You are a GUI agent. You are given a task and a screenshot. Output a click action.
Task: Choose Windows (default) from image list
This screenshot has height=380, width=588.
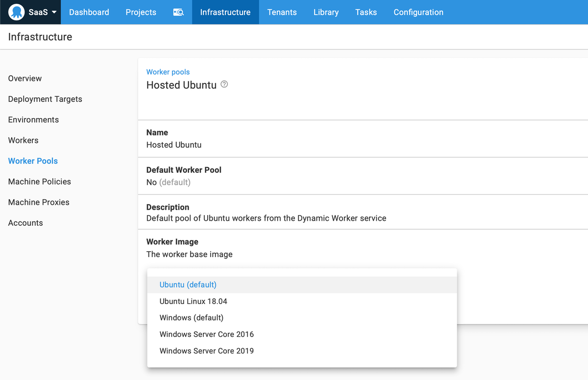point(191,317)
